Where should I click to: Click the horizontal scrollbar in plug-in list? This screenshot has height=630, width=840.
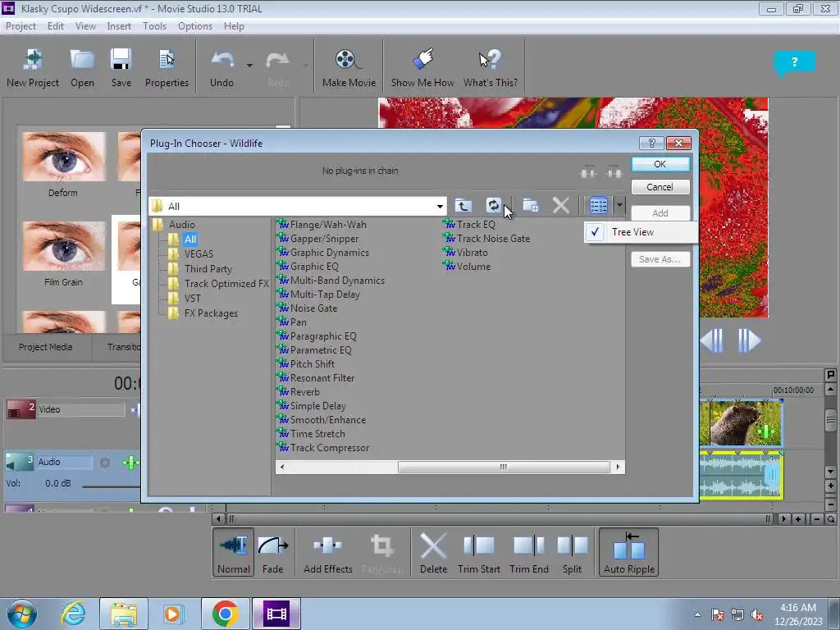click(x=503, y=467)
